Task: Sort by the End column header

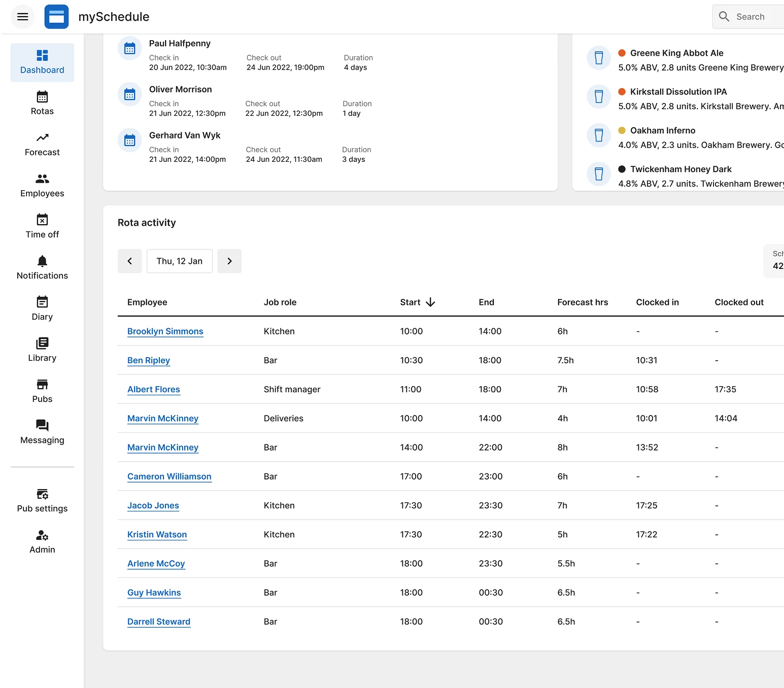Action: [x=486, y=302]
